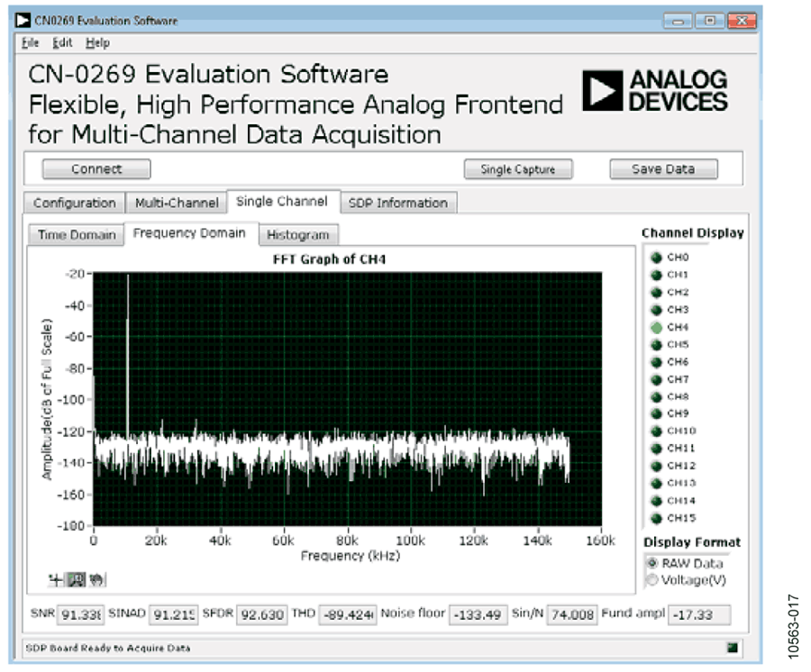Screen dimensions: 811x672
Task: Select the graph pan hand tool
Action: (x=96, y=580)
